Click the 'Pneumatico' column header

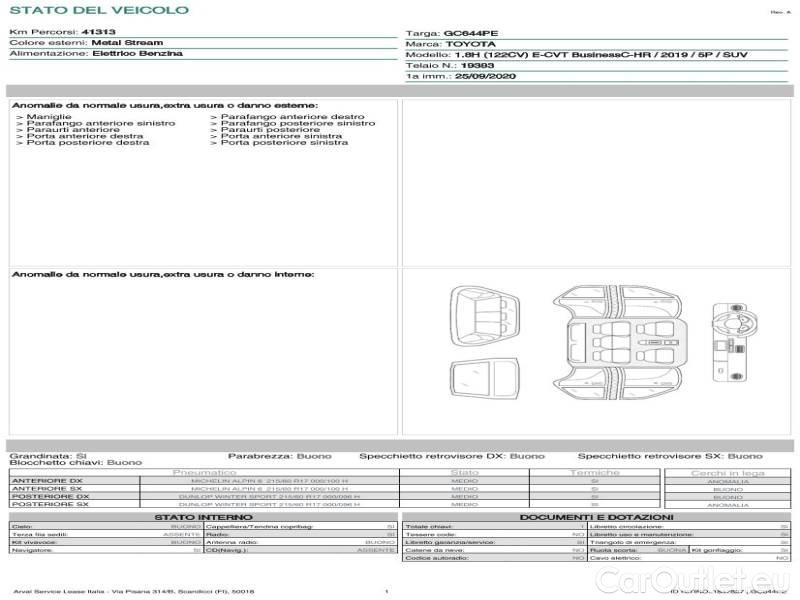coord(205,472)
